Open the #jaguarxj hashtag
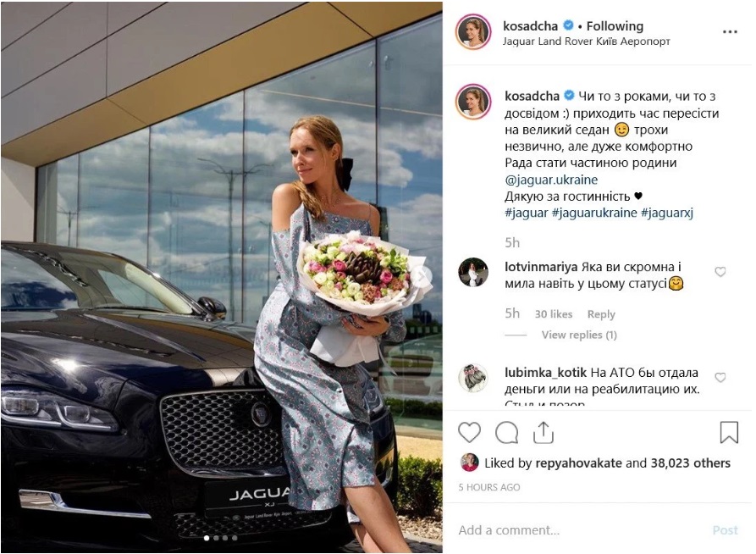Image resolution: width=756 pixels, height=554 pixels. tap(667, 213)
